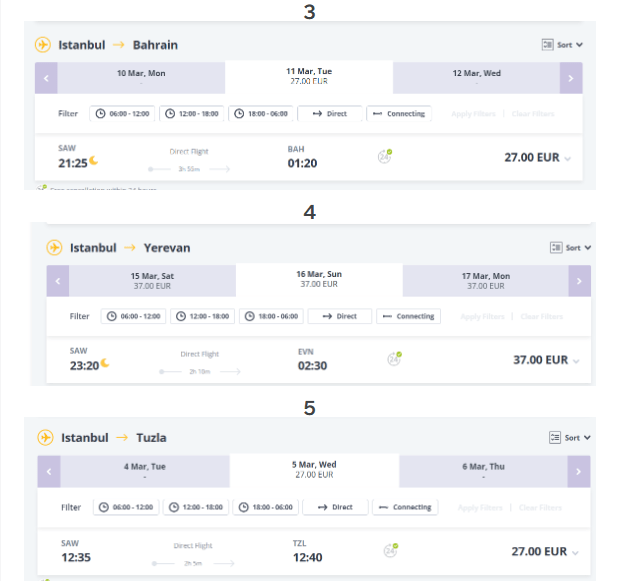The height and width of the screenshot is (581, 618).
Task: Click the airplane icon beside Istanbul to Bahrain
Action: pos(43,45)
